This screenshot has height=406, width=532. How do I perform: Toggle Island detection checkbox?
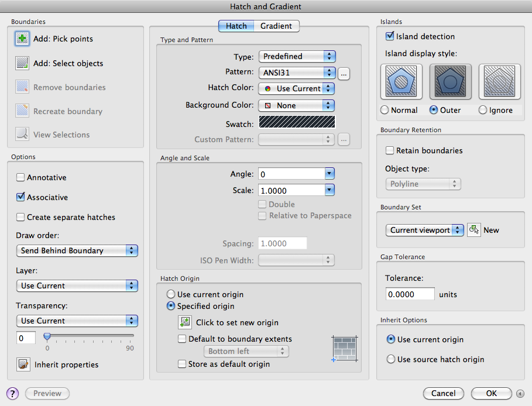[x=390, y=36]
